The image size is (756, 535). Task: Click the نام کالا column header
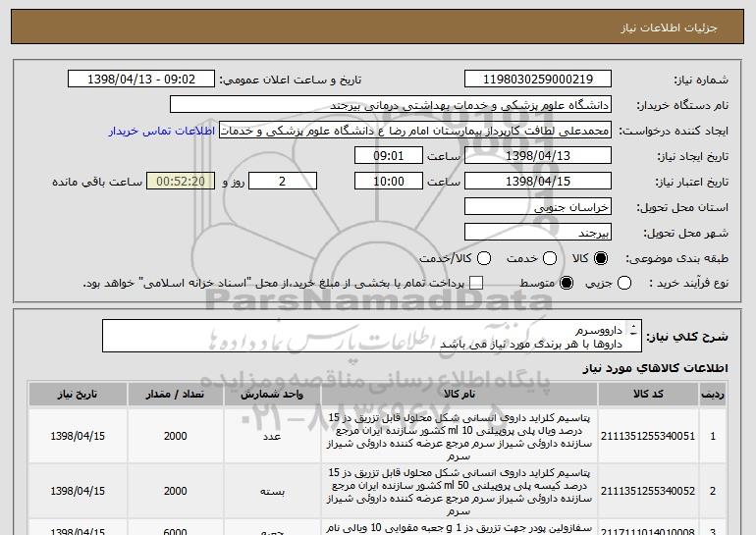pyautogui.click(x=459, y=395)
